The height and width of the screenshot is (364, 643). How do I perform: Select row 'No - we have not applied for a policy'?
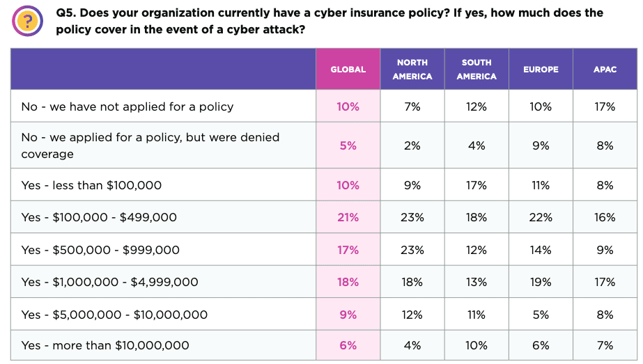127,106
